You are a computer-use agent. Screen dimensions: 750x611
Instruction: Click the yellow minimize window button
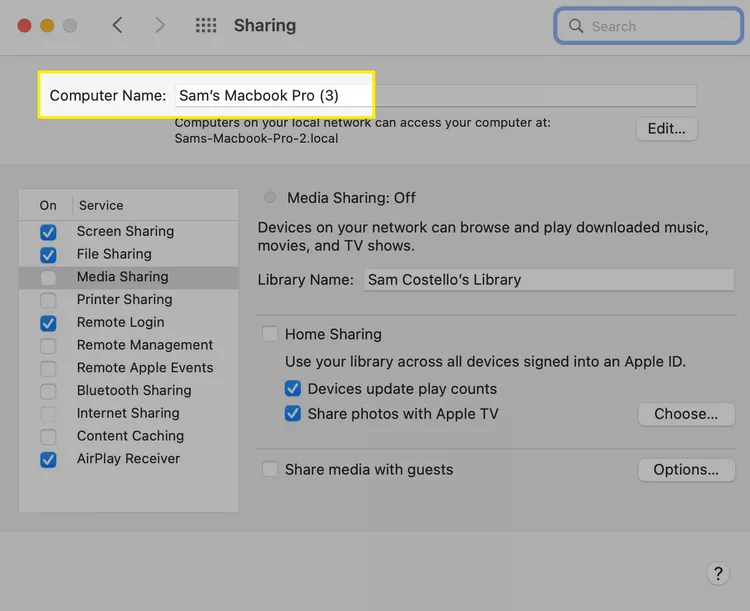[47, 25]
